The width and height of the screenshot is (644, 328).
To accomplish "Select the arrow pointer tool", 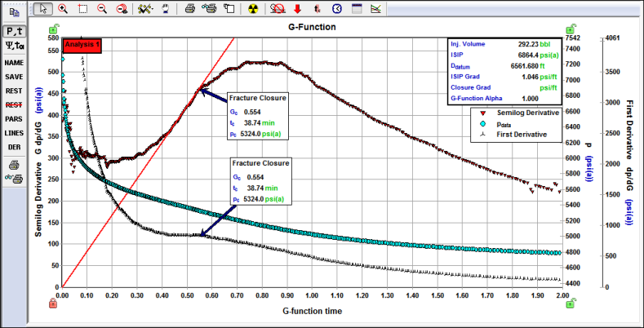I will [x=44, y=8].
